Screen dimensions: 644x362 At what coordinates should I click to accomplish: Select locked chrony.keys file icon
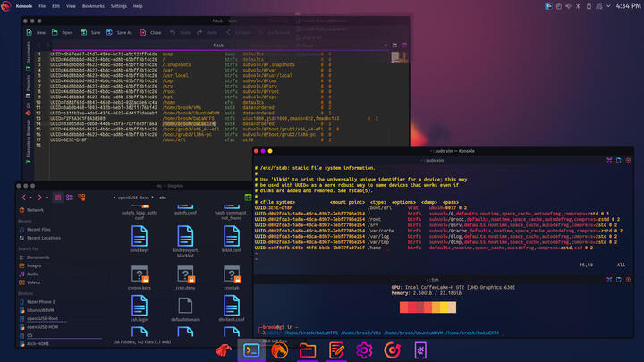tap(140, 274)
